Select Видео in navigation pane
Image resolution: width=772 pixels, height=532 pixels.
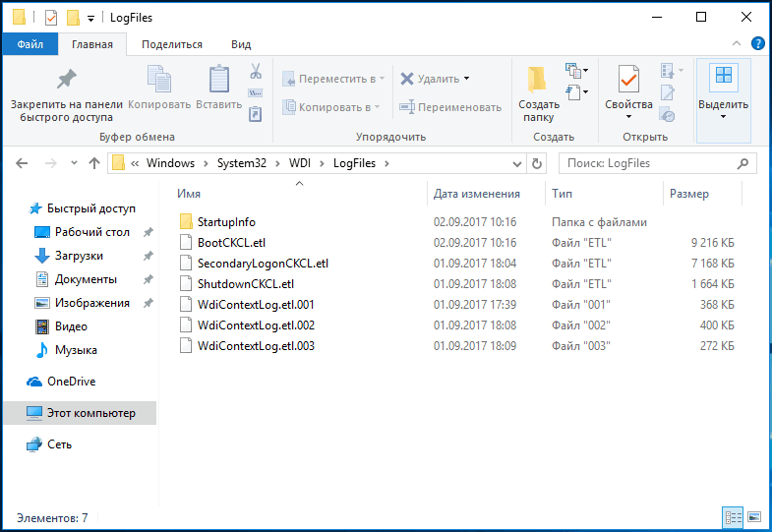pos(71,326)
